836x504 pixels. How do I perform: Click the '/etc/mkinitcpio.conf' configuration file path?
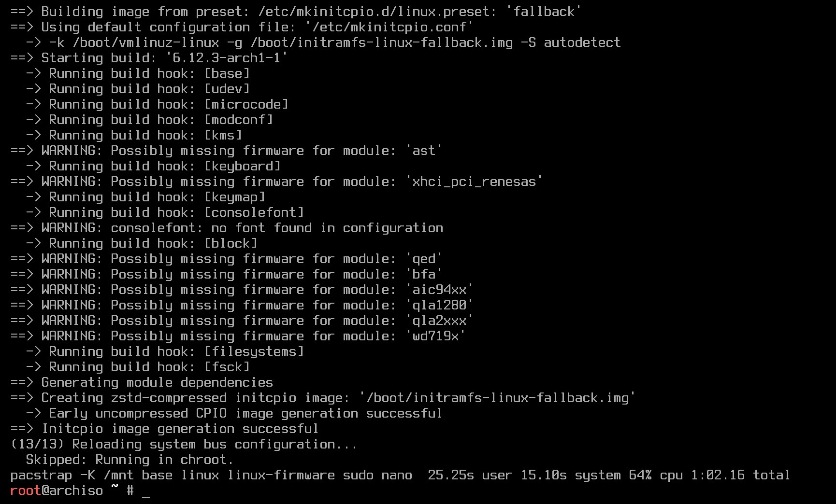389,27
